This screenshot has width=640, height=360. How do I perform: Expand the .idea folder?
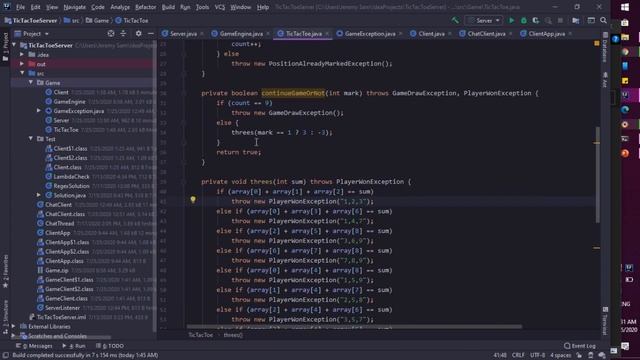click(x=22, y=54)
